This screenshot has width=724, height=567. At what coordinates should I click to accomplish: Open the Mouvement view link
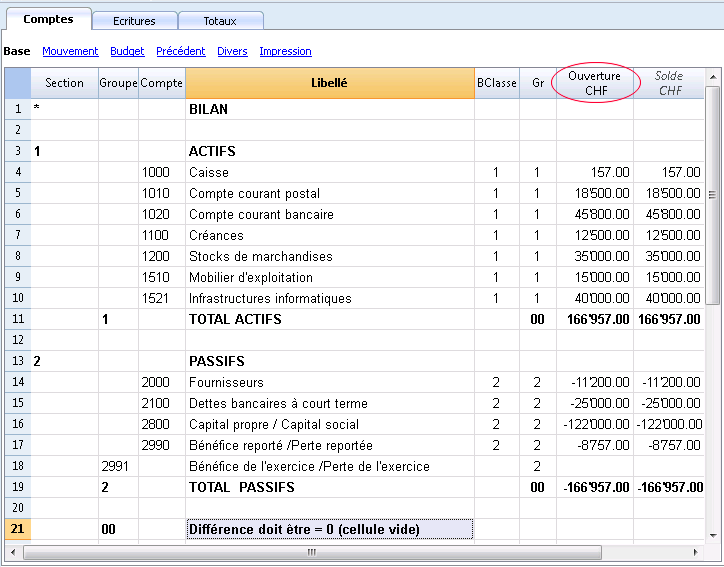click(x=70, y=51)
